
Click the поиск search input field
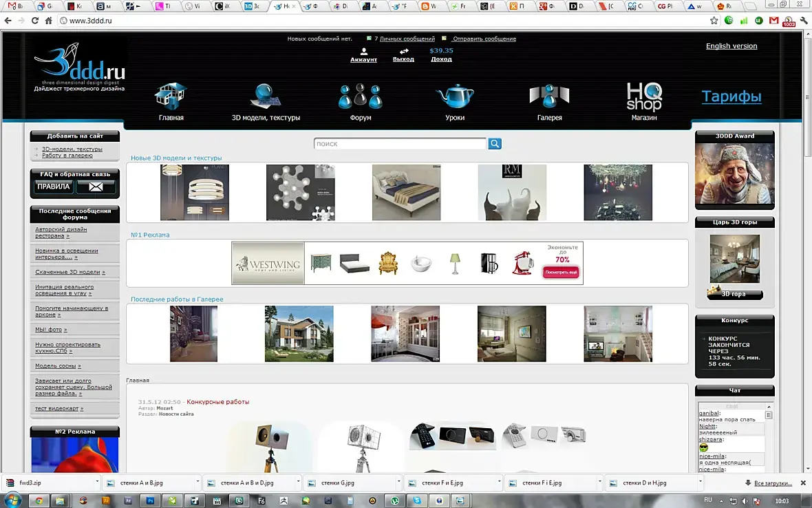(400, 143)
